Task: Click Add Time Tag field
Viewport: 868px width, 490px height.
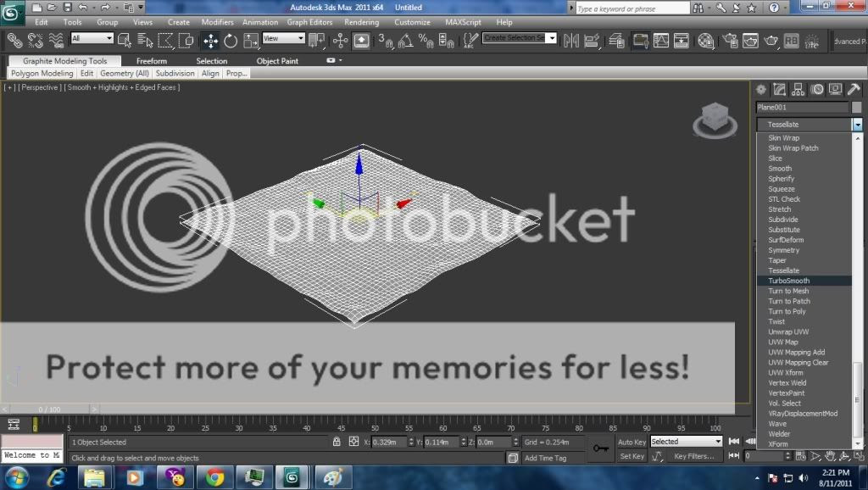Action: point(545,458)
